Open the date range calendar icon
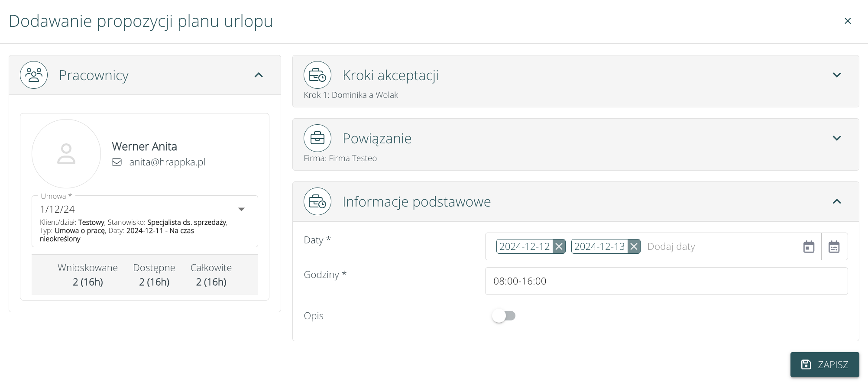The image size is (868, 388). [834, 247]
